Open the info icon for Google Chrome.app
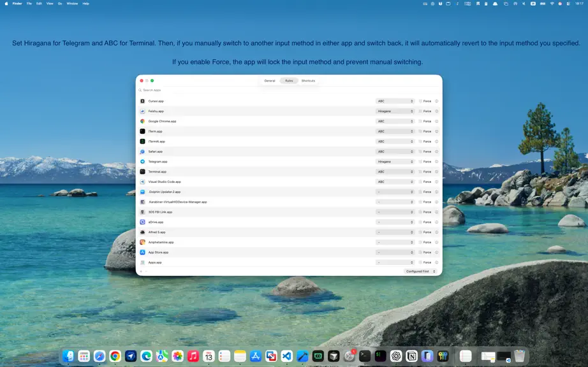This screenshot has height=367, width=588. pyautogui.click(x=436, y=121)
